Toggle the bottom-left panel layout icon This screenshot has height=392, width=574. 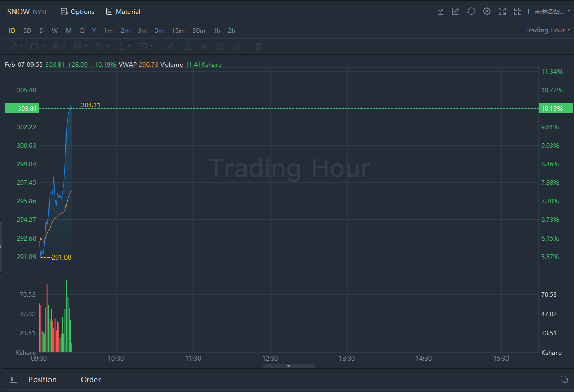pos(13,379)
